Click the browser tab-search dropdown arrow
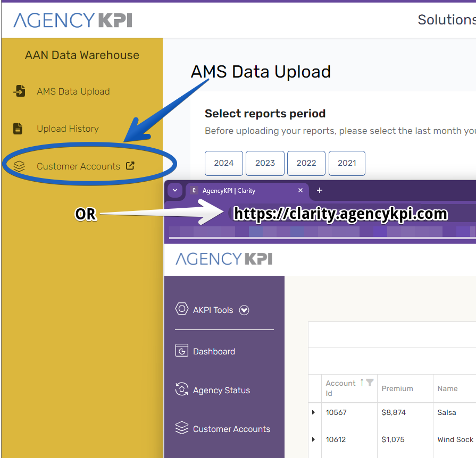The height and width of the screenshot is (458, 476). [x=175, y=191]
